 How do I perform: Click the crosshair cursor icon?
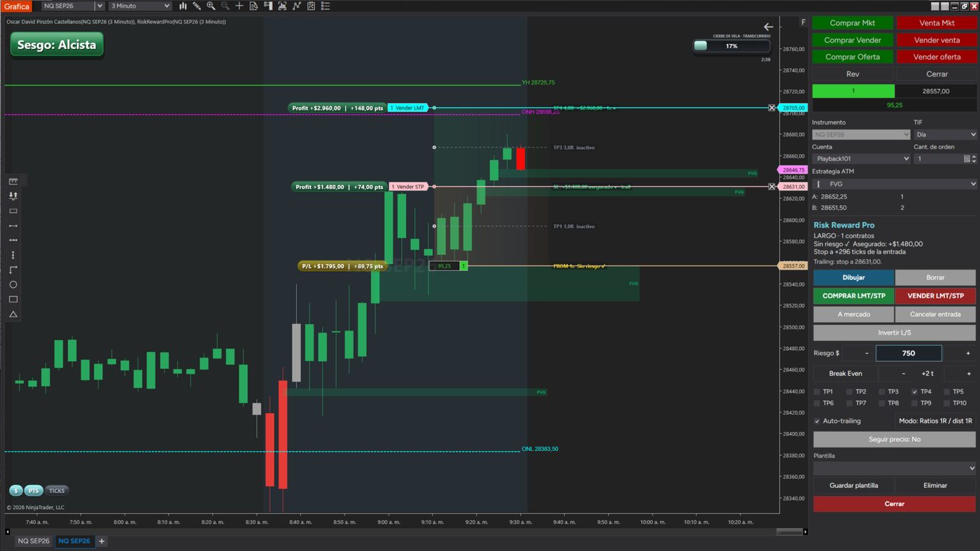coord(239,6)
